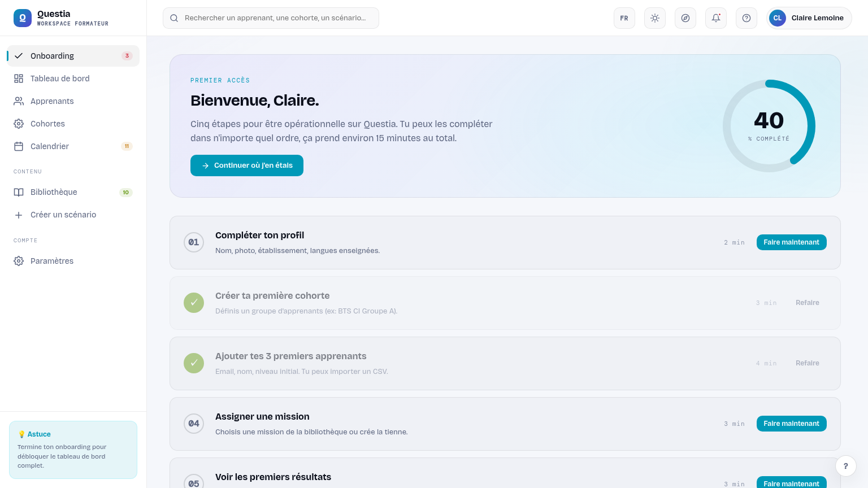Open the Calendrier page
The height and width of the screenshot is (488, 868).
coord(73,146)
